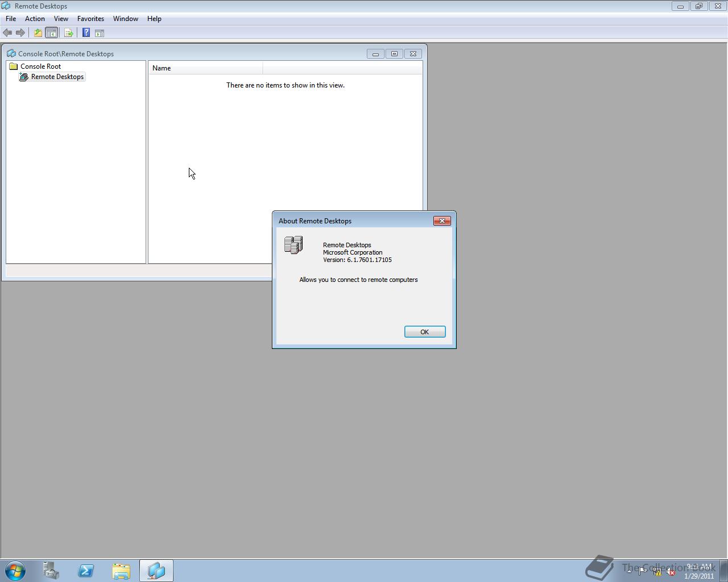Open the Windows Start button
The width and height of the screenshot is (728, 582).
(x=15, y=571)
